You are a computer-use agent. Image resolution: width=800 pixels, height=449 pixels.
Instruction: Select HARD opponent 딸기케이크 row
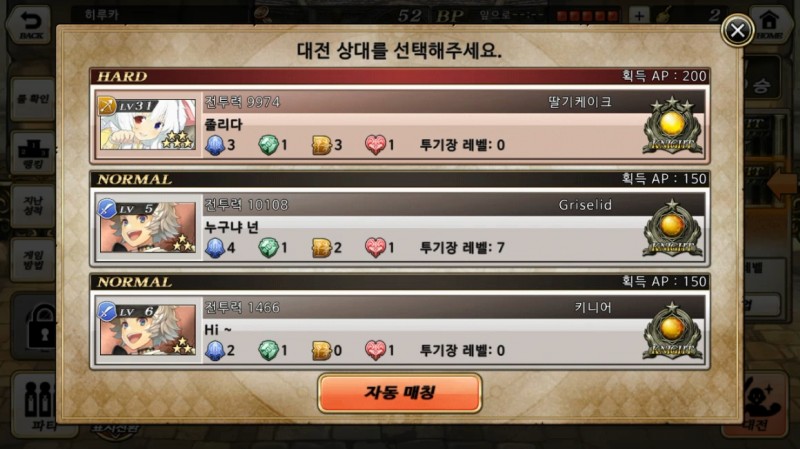click(x=399, y=124)
